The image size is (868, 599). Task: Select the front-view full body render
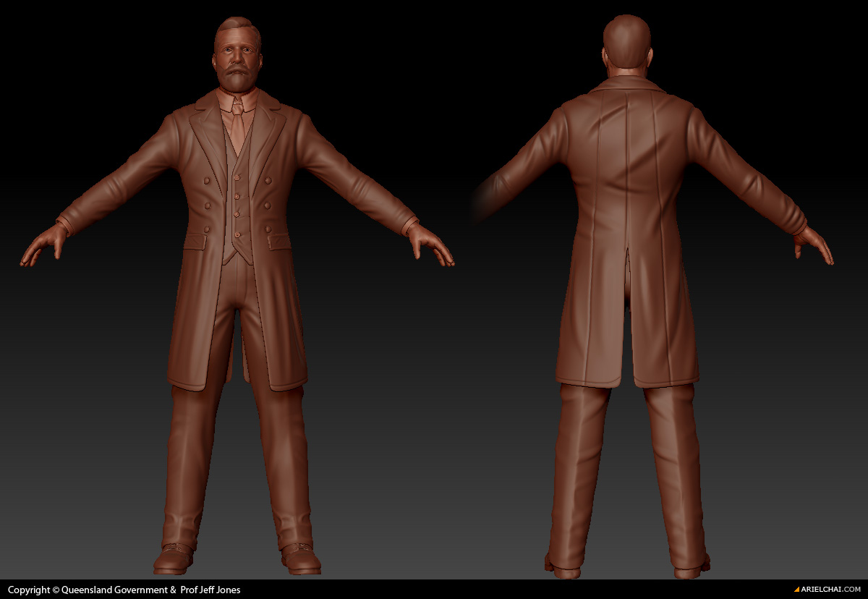tap(237, 289)
